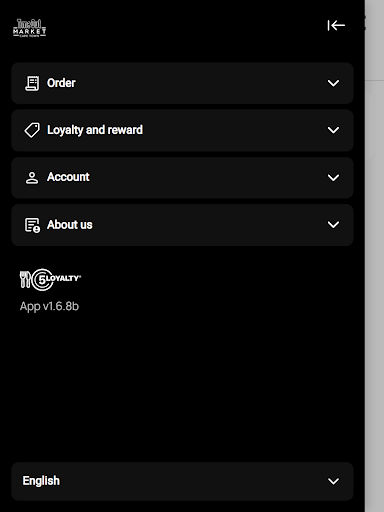Expand the Account section chevron
Image resolution: width=384 pixels, height=512 pixels.
point(333,178)
